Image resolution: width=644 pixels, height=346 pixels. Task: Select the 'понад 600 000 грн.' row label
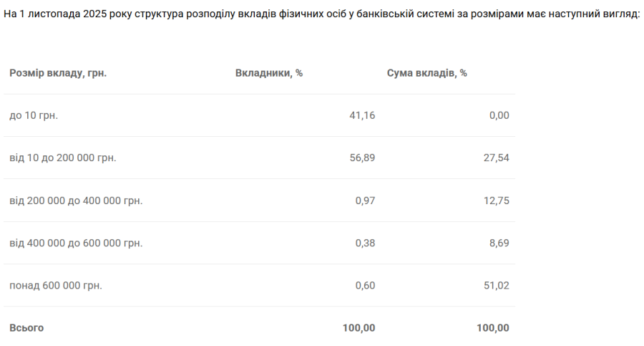56,285
